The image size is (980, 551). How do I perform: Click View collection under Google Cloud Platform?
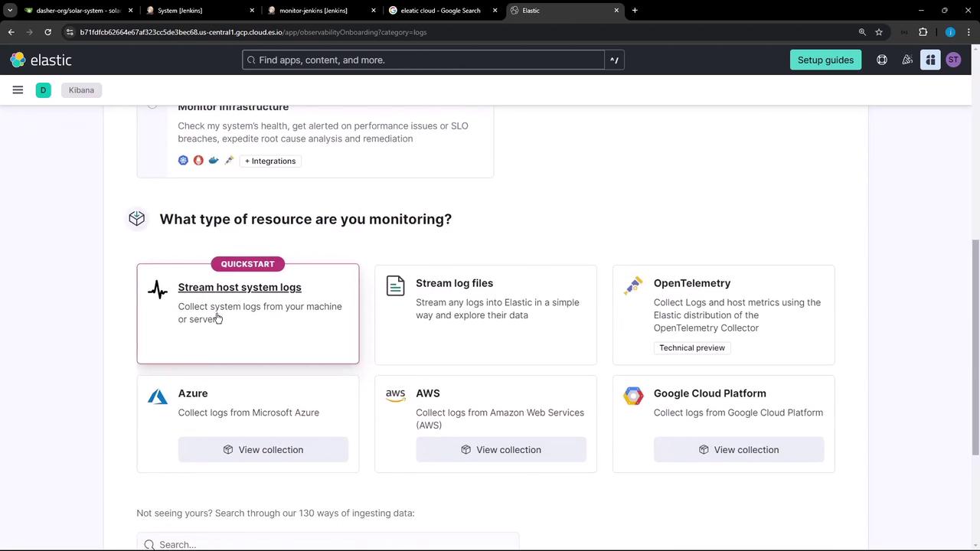(x=739, y=450)
